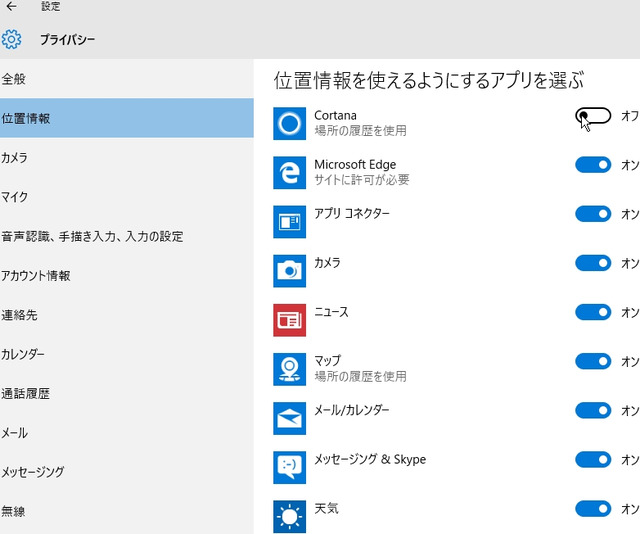Turn on Cortana location toggle
640x534 pixels.
tap(593, 116)
